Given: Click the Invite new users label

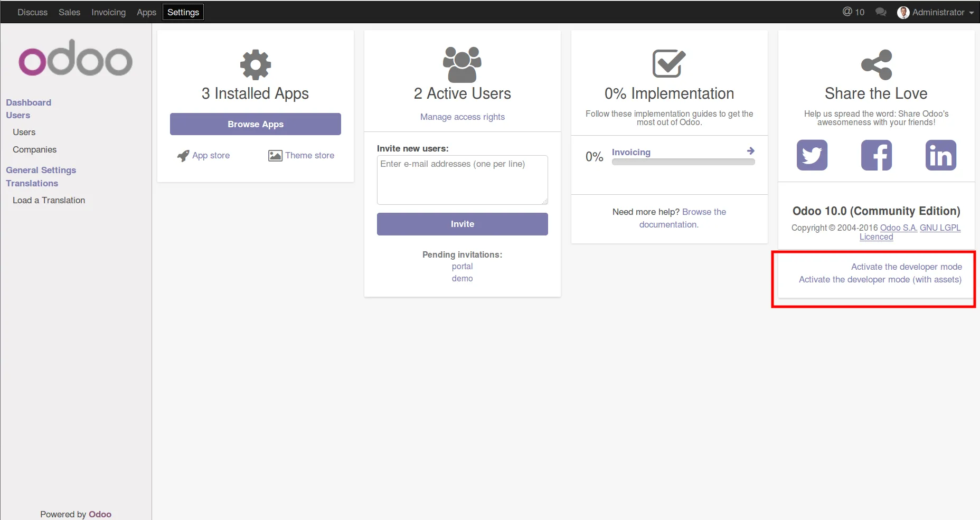Looking at the screenshot, I should pyautogui.click(x=413, y=148).
